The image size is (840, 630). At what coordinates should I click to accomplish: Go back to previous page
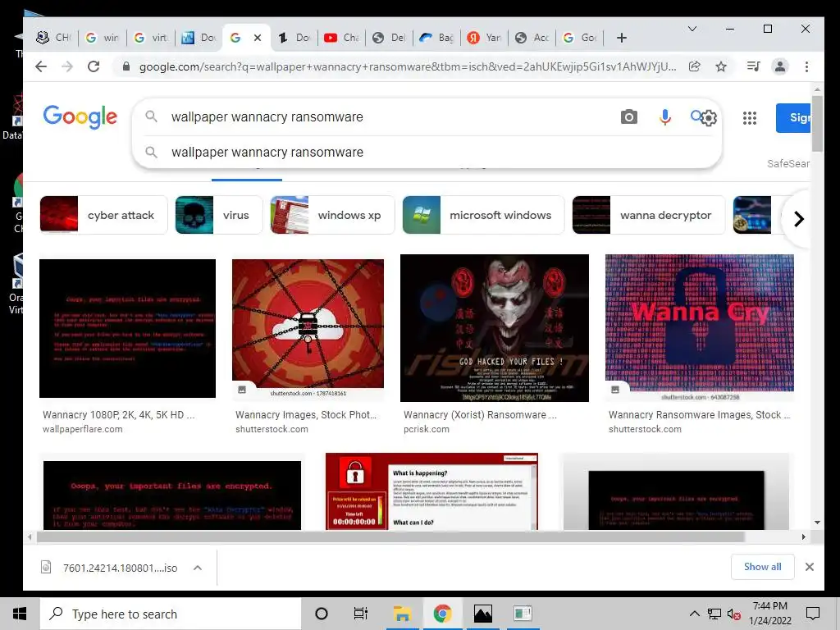pos(41,66)
